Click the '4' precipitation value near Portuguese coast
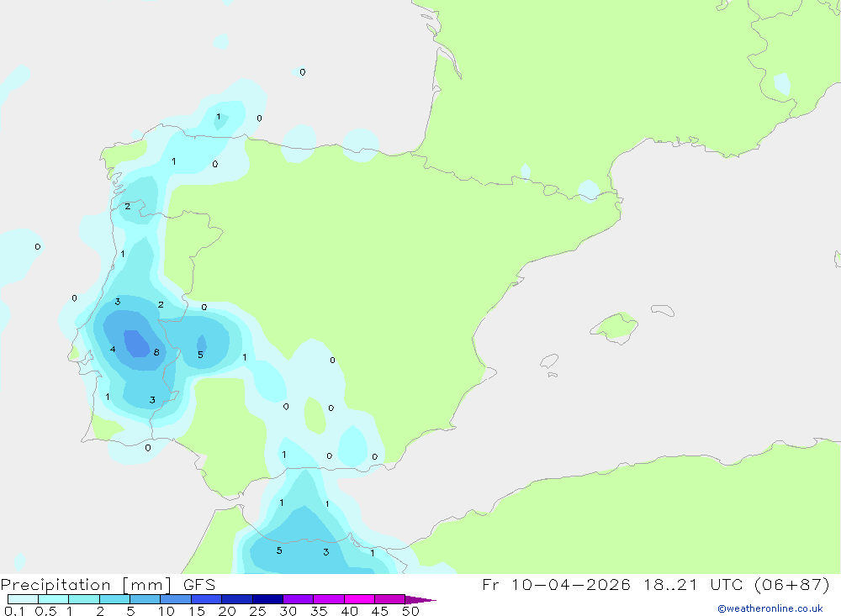Viewport: 841px width, 616px height. 113,350
